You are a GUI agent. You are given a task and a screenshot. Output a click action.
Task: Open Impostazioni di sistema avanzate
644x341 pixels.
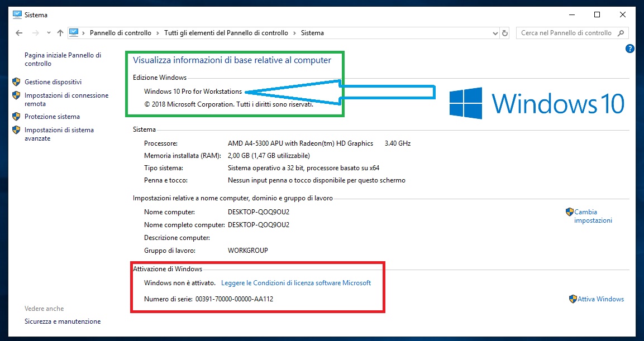(x=59, y=134)
